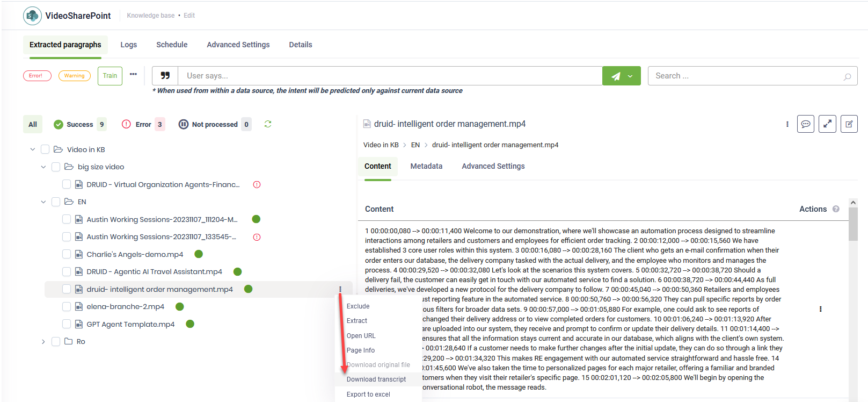Open the dropdown arrow next to send button

coord(631,76)
